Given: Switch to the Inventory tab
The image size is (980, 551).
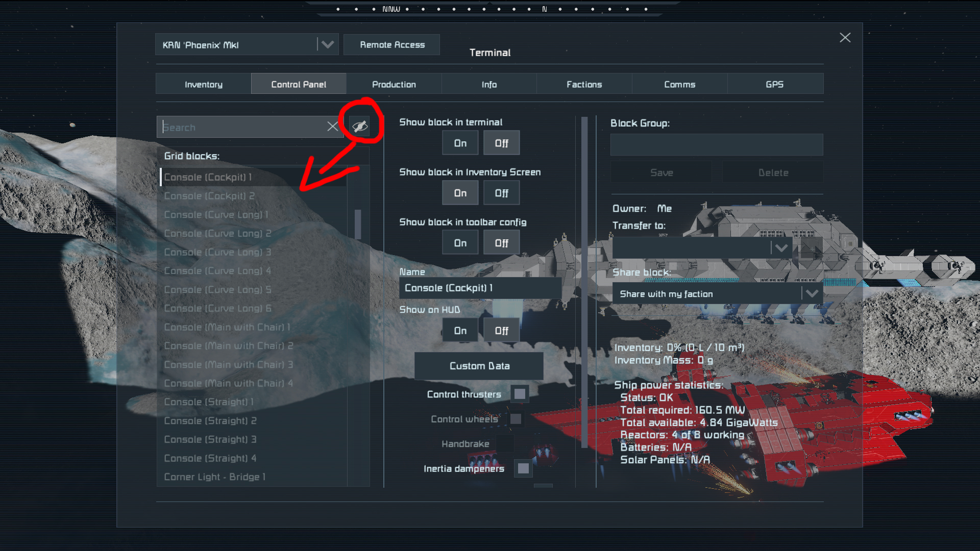Looking at the screenshot, I should point(204,84).
